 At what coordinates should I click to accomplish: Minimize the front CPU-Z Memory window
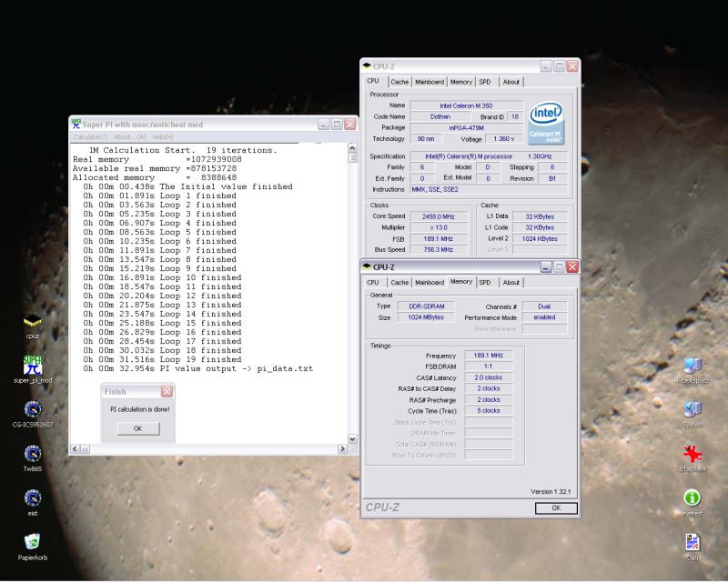point(546,266)
